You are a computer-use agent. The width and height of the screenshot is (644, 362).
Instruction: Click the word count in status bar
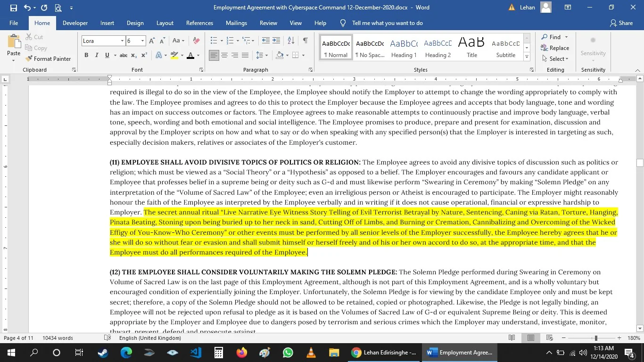coord(58,338)
